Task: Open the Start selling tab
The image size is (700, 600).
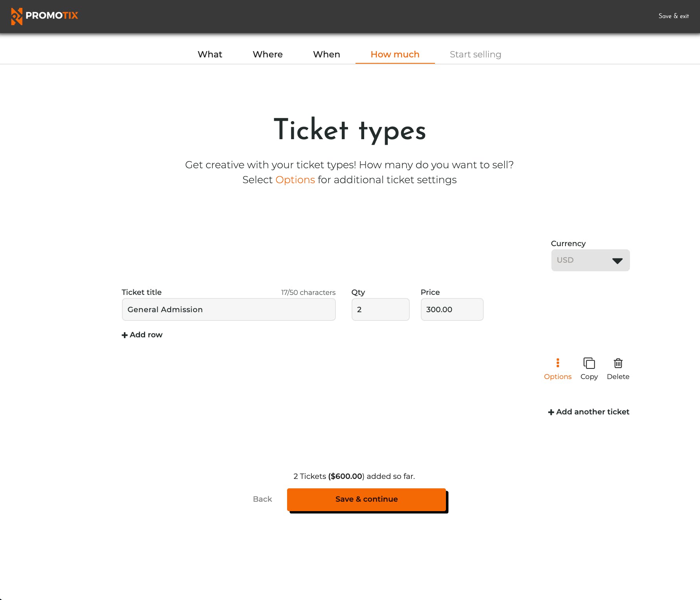Action: pyautogui.click(x=475, y=54)
